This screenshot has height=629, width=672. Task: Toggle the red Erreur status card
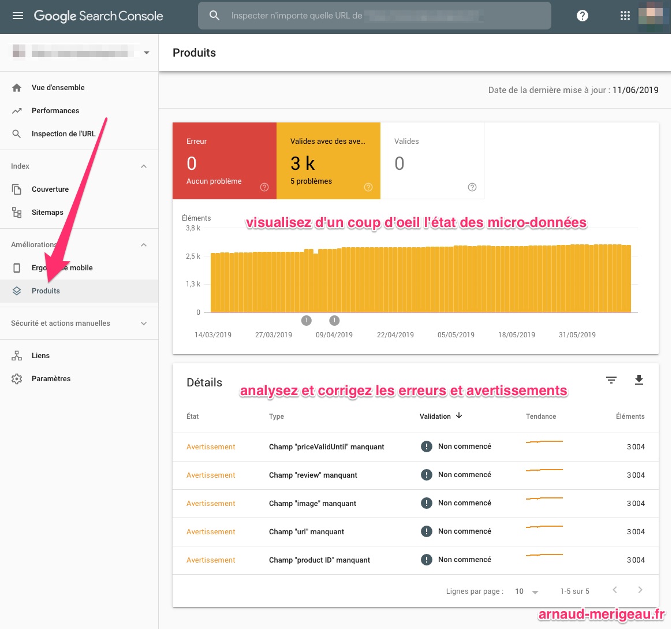(x=224, y=161)
